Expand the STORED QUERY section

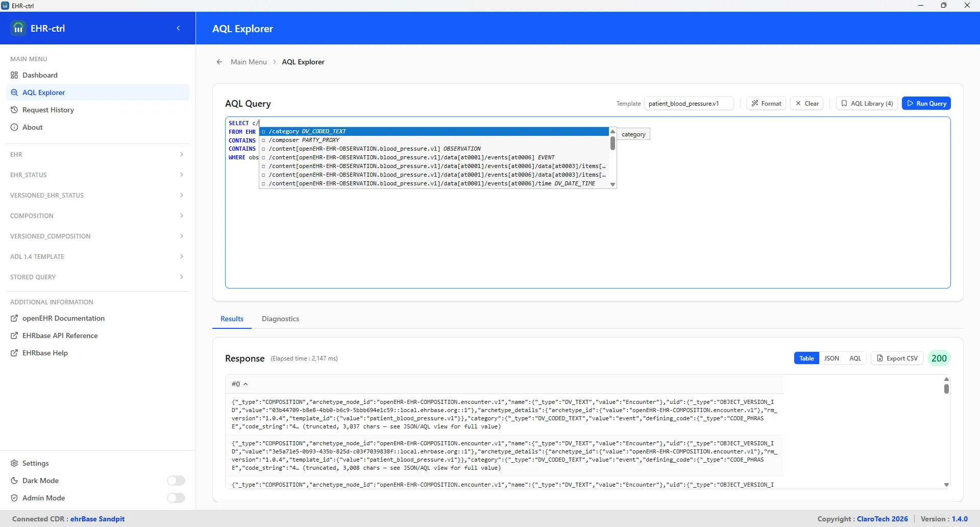click(97, 277)
